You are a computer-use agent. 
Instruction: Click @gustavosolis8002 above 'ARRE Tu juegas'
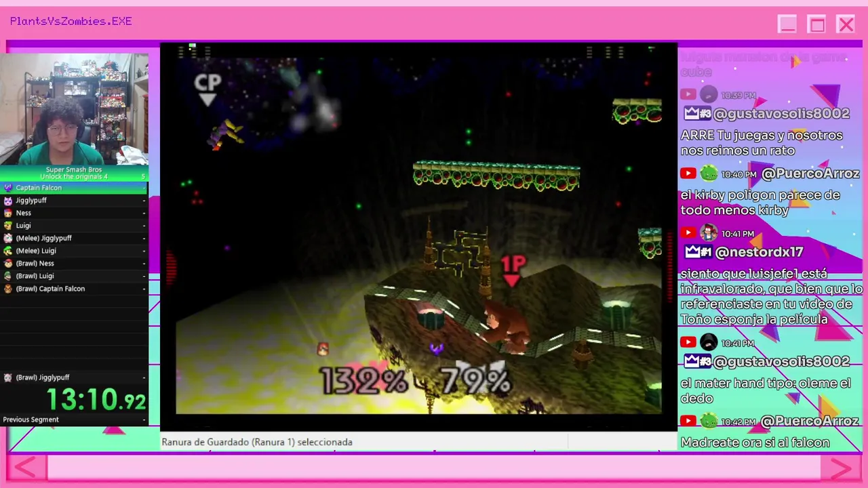[781, 113]
